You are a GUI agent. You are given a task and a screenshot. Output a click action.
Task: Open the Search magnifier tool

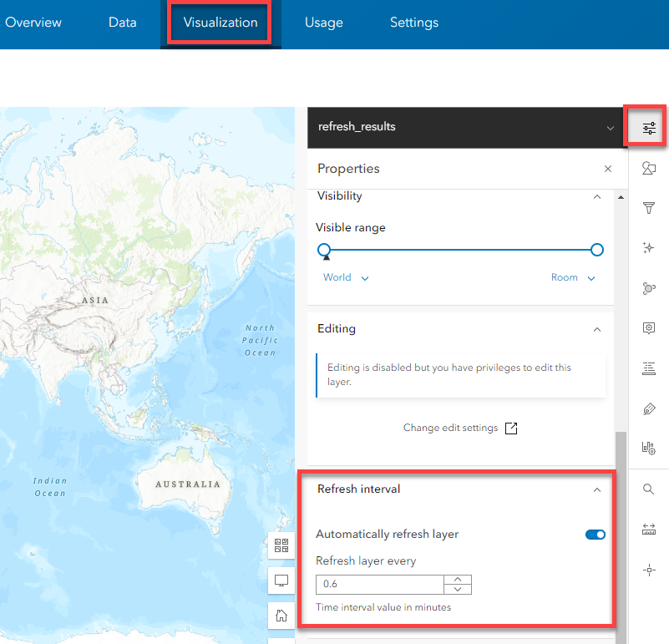click(649, 489)
